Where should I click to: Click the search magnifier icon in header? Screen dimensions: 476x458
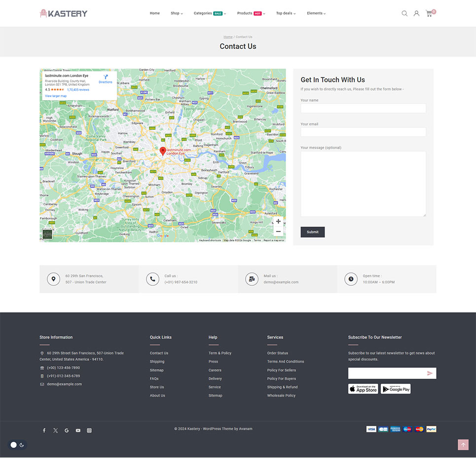click(404, 13)
